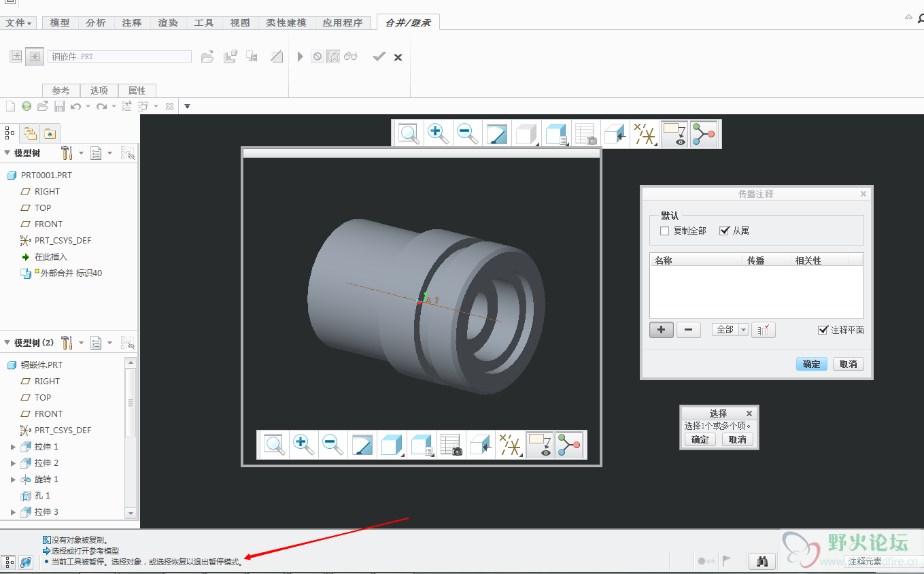Select 外部合并 标识40 in the model tree
Image resolution: width=924 pixels, height=574 pixels.
tap(61, 273)
